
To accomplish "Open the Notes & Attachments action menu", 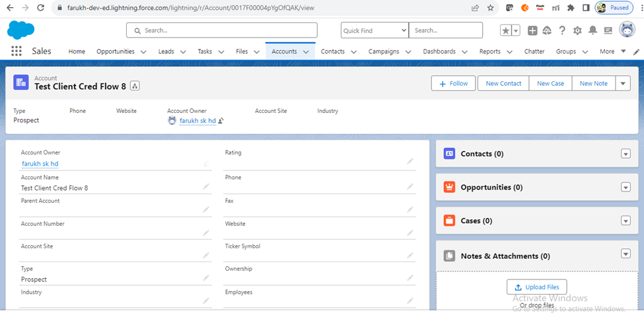I will click(625, 254).
